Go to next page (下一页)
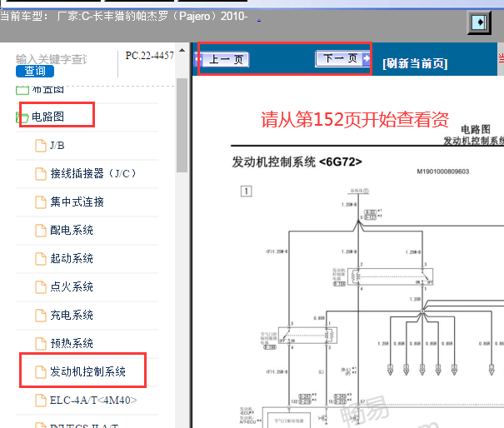Viewport: 504px width, 428px height. [343, 58]
